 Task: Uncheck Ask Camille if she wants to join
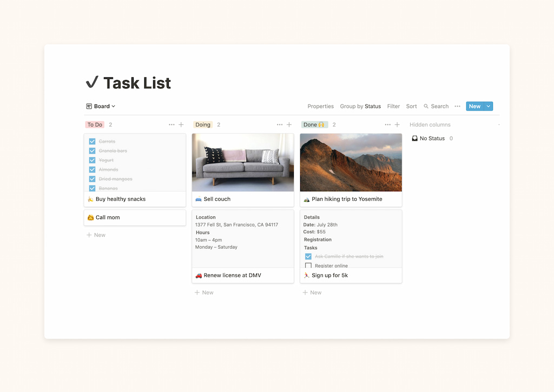tap(308, 256)
